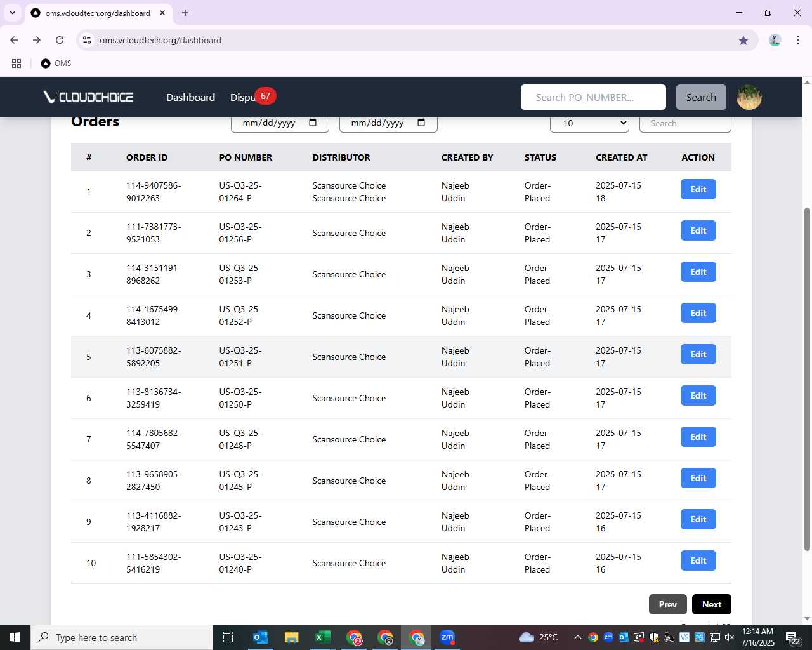Go to the Next page of orders
The image size is (812, 650).
pos(711,604)
